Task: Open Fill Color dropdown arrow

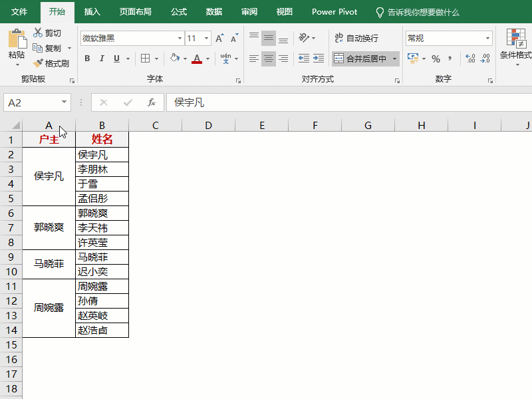Action: click(x=186, y=59)
